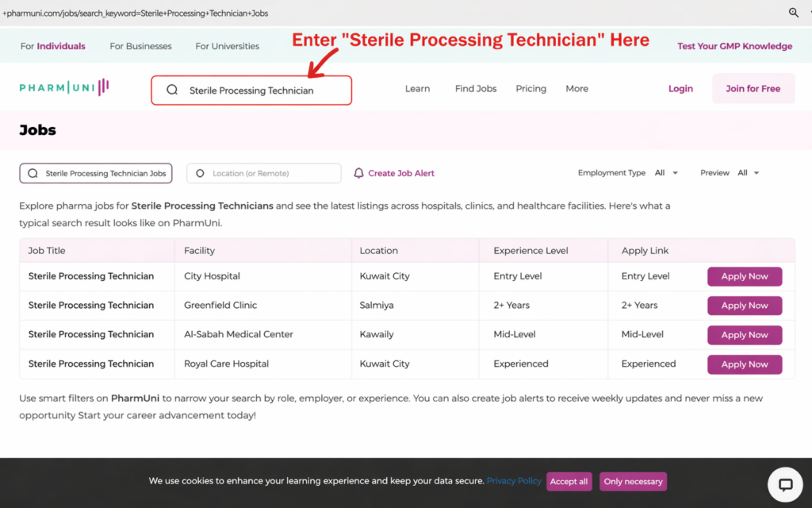
Task: Click the magnifier icon in the jobs keyword field
Action: [x=33, y=173]
